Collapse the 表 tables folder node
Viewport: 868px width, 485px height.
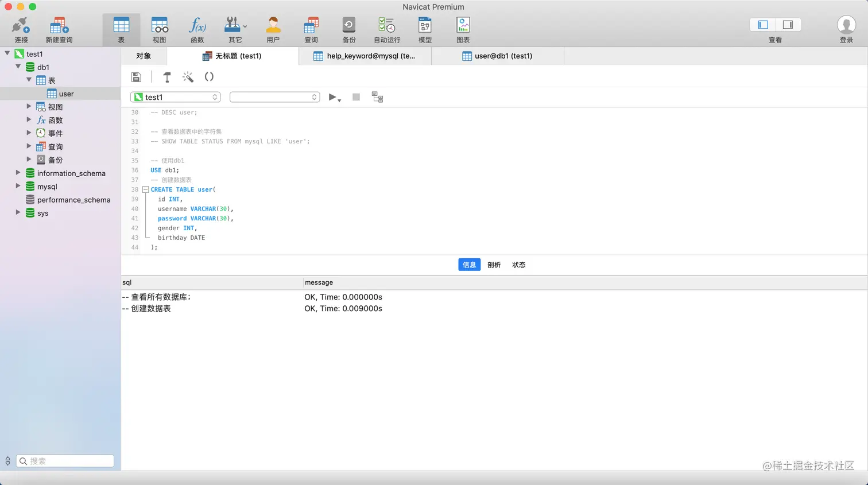[29, 80]
